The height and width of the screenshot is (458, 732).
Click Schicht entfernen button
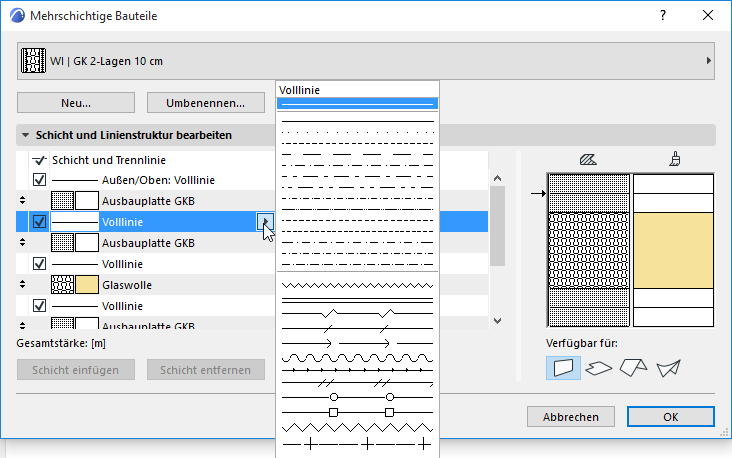(x=205, y=370)
